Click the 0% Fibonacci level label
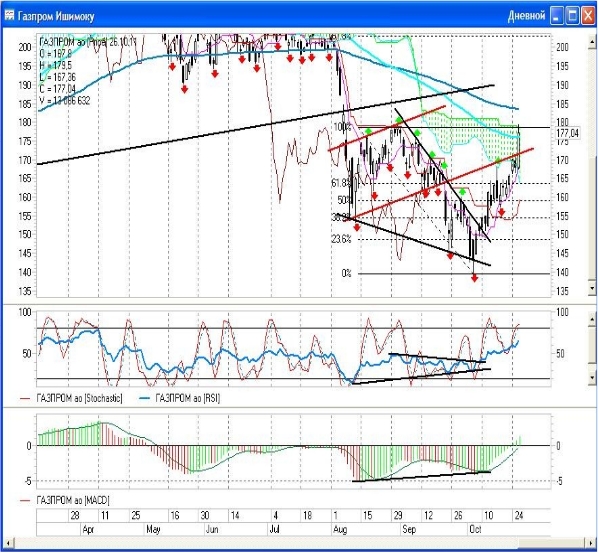This screenshot has width=600, height=553. [346, 273]
